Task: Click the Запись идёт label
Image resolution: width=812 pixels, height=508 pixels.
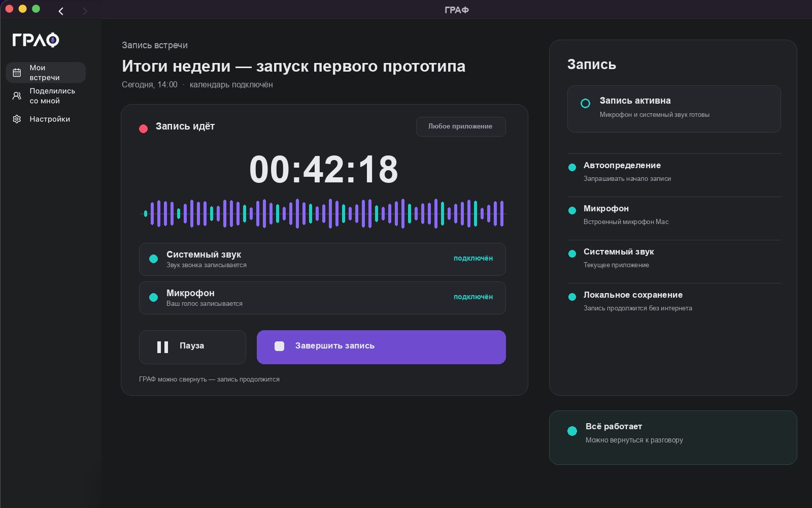Action: [185, 126]
